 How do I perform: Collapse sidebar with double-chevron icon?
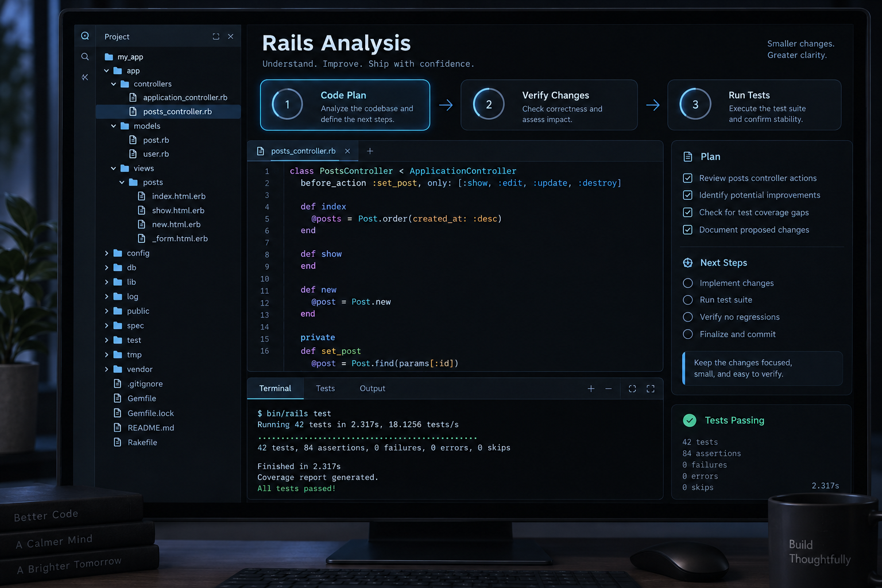coord(85,77)
